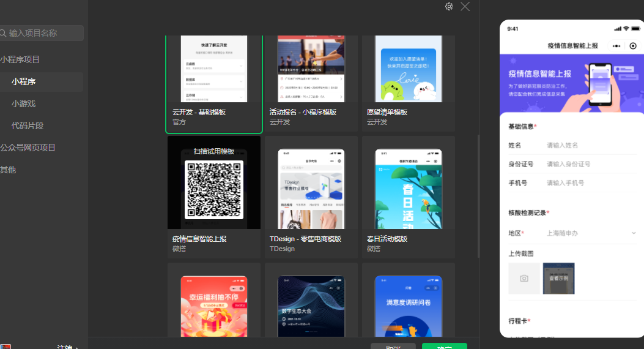Choose the 活动报名 - 小程序模版 thumbnail
Screen dimensions: 644x349
point(311,69)
